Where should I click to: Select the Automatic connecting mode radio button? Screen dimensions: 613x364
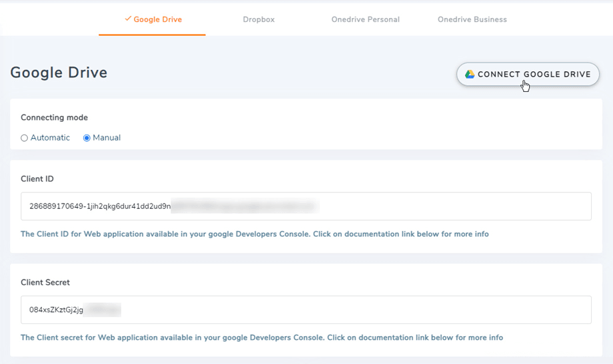point(25,138)
